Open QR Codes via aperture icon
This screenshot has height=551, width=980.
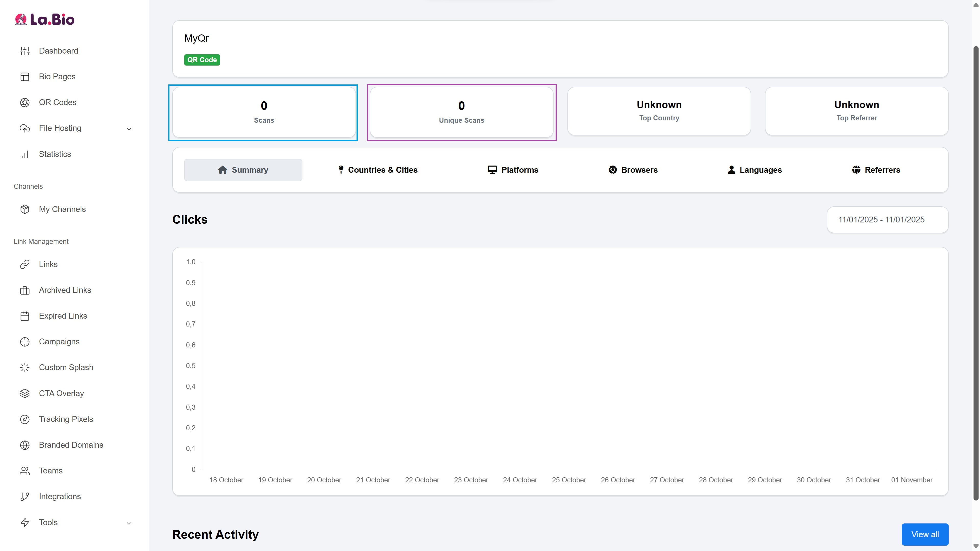25,102
